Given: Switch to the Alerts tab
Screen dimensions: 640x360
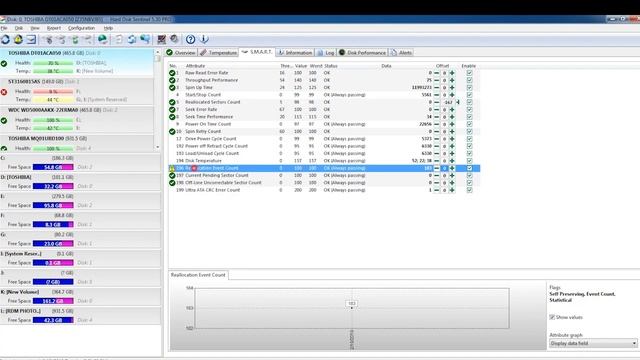Looking at the screenshot, I should point(401,53).
